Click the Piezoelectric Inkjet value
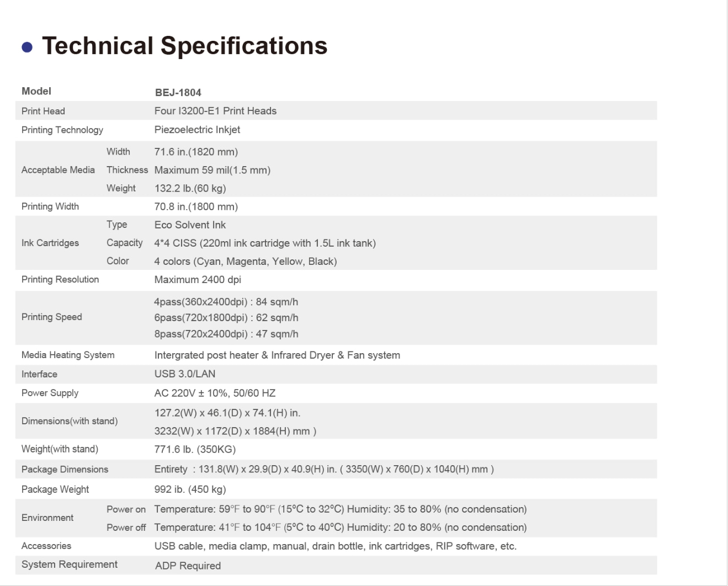 [x=197, y=130]
